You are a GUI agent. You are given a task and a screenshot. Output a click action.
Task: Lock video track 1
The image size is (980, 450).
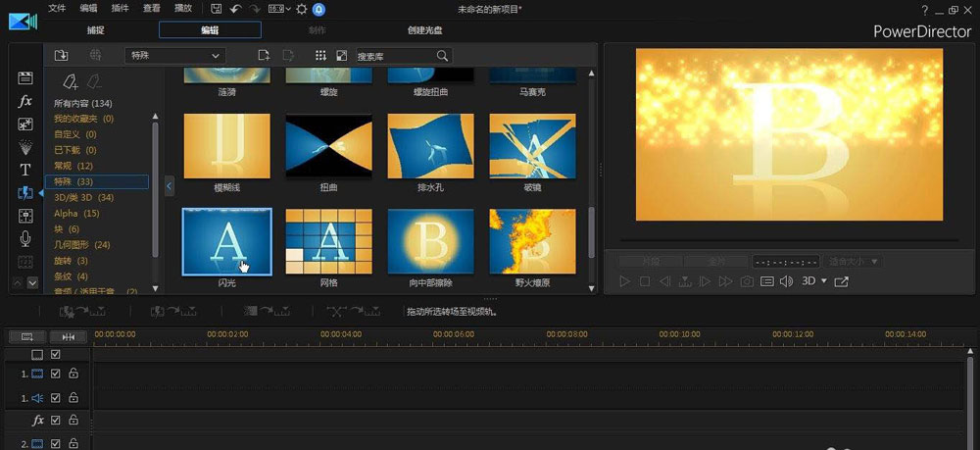pyautogui.click(x=73, y=374)
